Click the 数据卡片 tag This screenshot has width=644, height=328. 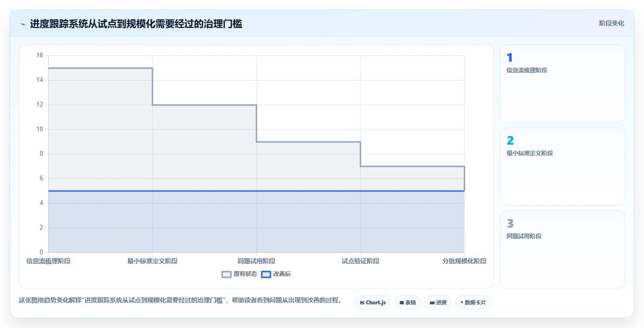473,302
